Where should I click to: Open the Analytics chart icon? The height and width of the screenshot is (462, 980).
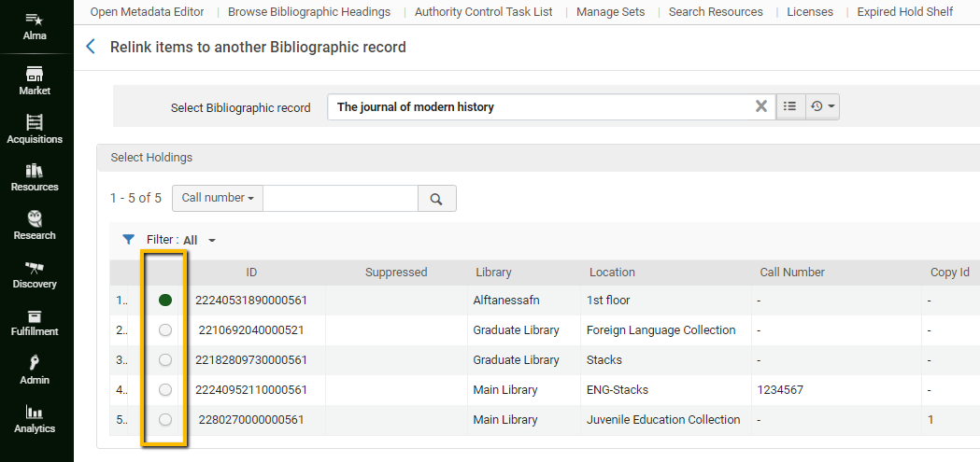point(35,413)
